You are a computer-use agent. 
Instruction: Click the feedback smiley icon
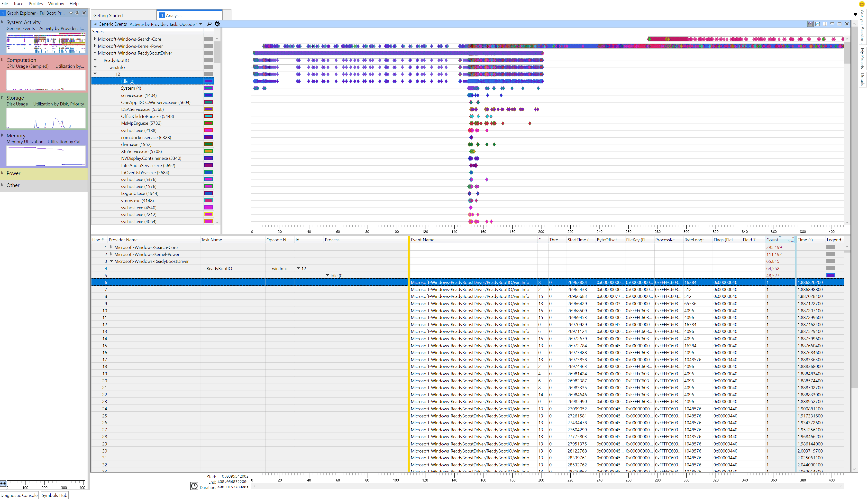coord(861,4)
